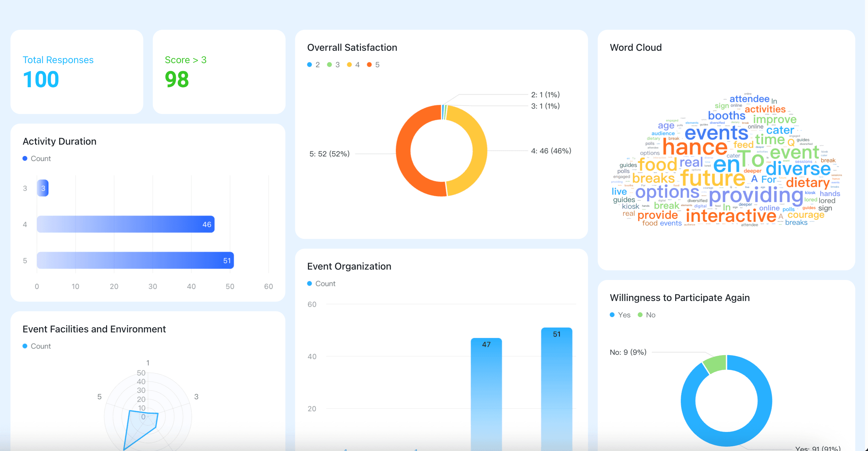868x451 pixels.
Task: Click the green No segment of donut
Action: pyautogui.click(x=716, y=363)
